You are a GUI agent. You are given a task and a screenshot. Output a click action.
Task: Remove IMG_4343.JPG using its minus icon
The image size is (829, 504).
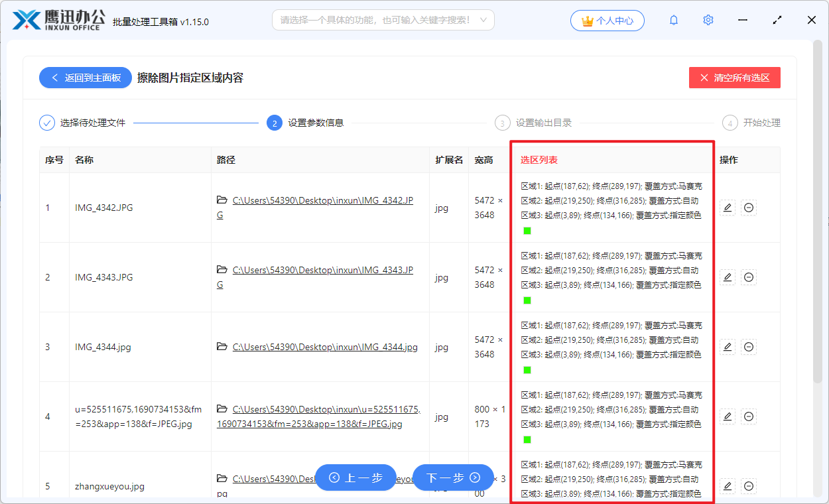coord(749,277)
